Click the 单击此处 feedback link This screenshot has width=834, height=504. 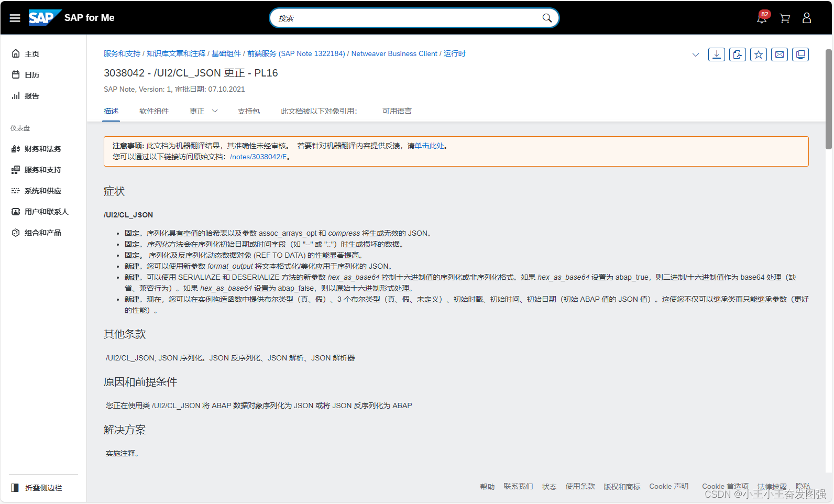[x=430, y=146]
